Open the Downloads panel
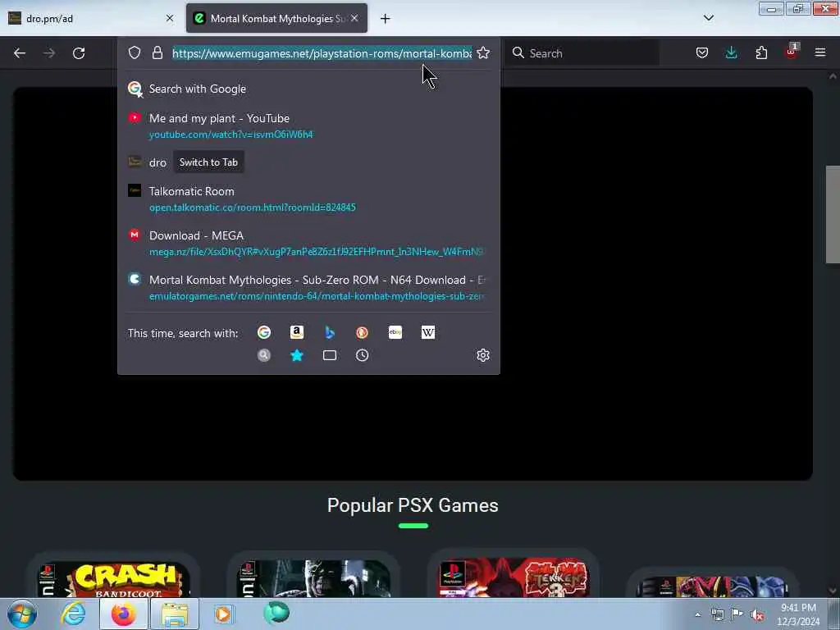The image size is (840, 630). (731, 52)
